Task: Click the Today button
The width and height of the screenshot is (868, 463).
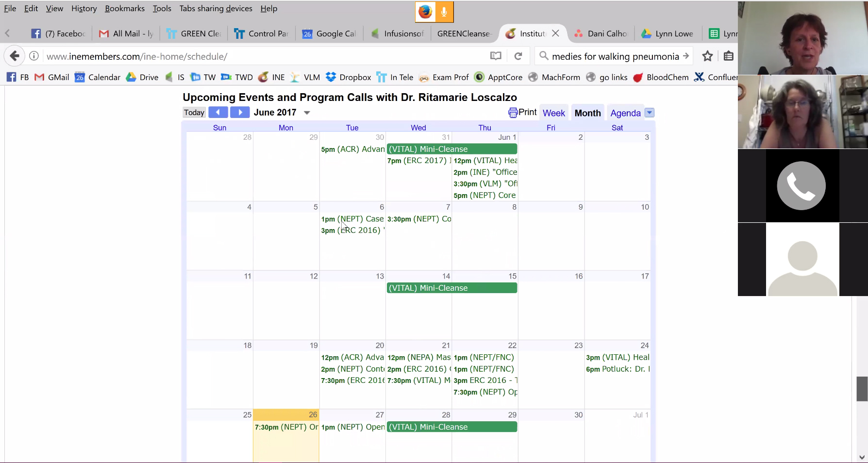Action: click(x=194, y=113)
